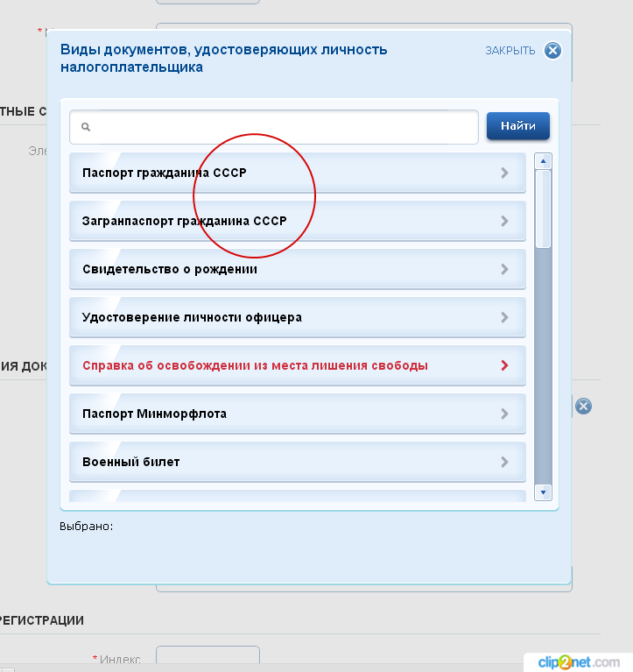The height and width of the screenshot is (672, 633).
Task: Click the ЗАКРЫТЬ link
Action: (x=510, y=51)
